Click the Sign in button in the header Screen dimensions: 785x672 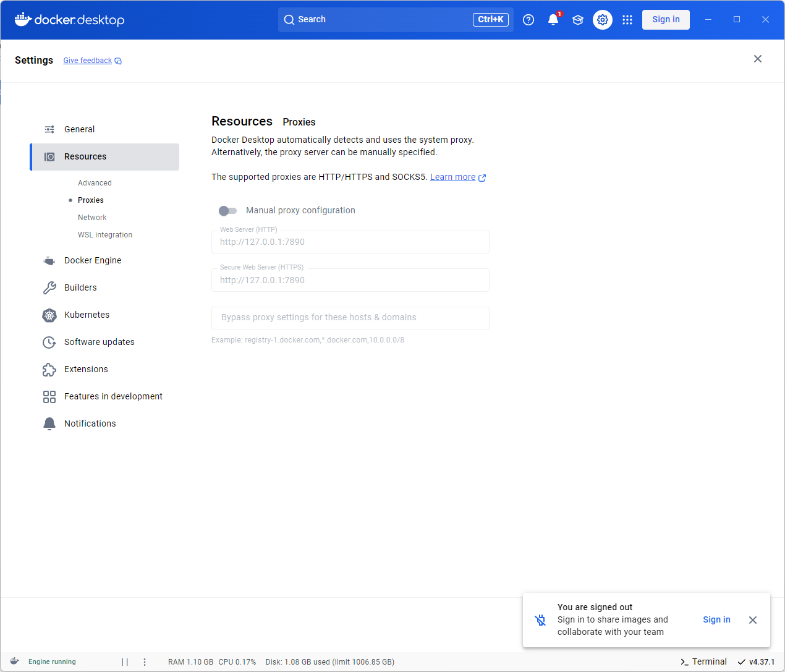point(666,20)
